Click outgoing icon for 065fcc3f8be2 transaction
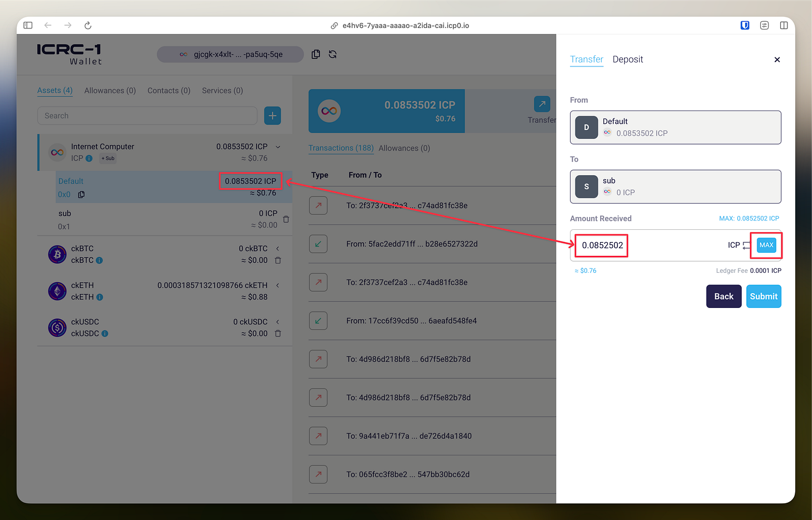 [318, 474]
